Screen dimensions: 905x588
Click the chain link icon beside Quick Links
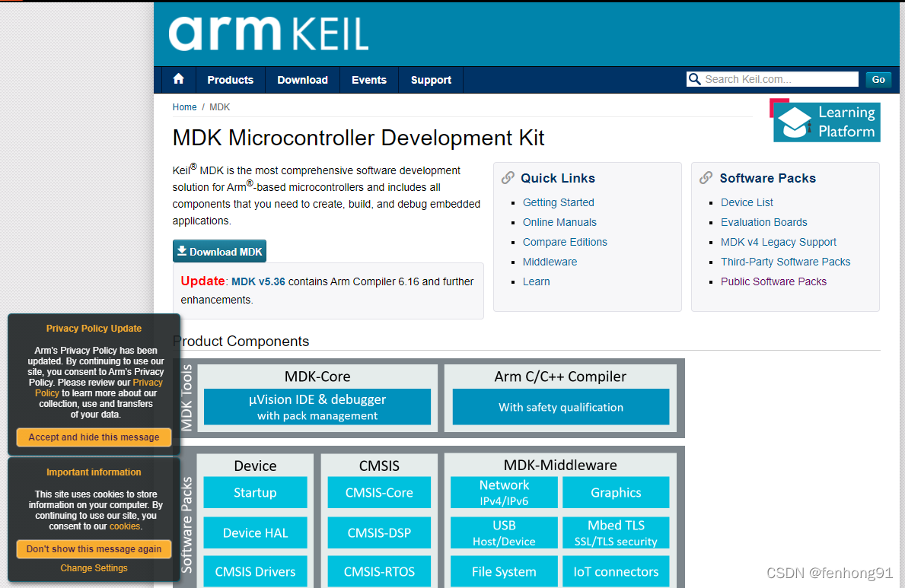point(508,177)
